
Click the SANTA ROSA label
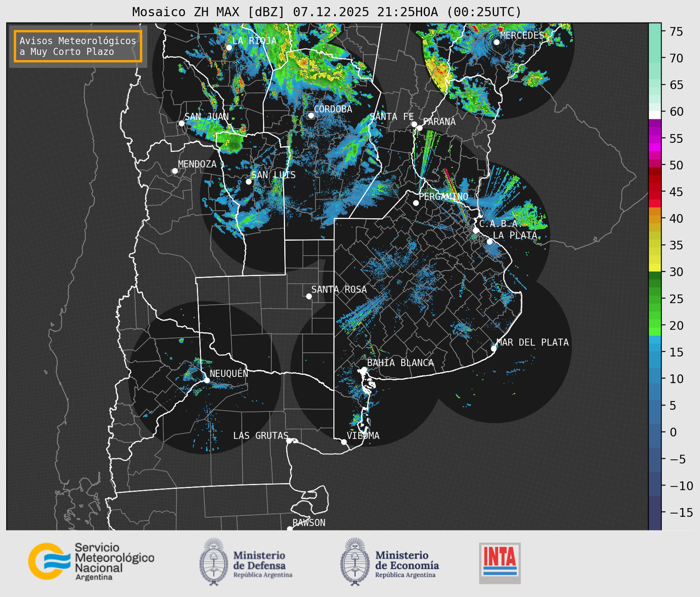(339, 289)
